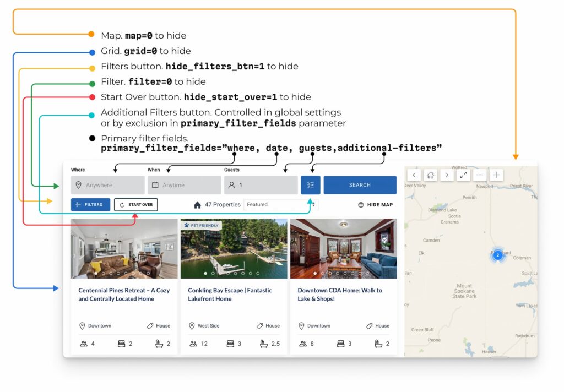This screenshot has width=564, height=392.
Task: Click the map forward arrow
Action: (447, 175)
